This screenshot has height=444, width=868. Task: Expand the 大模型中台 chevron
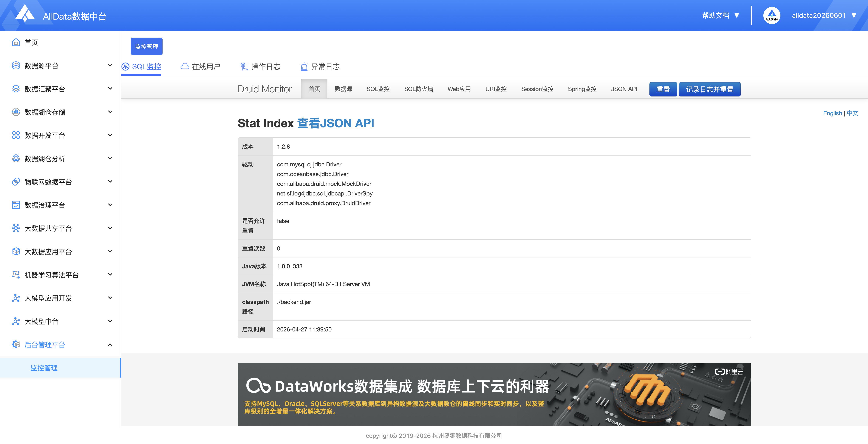tap(110, 321)
